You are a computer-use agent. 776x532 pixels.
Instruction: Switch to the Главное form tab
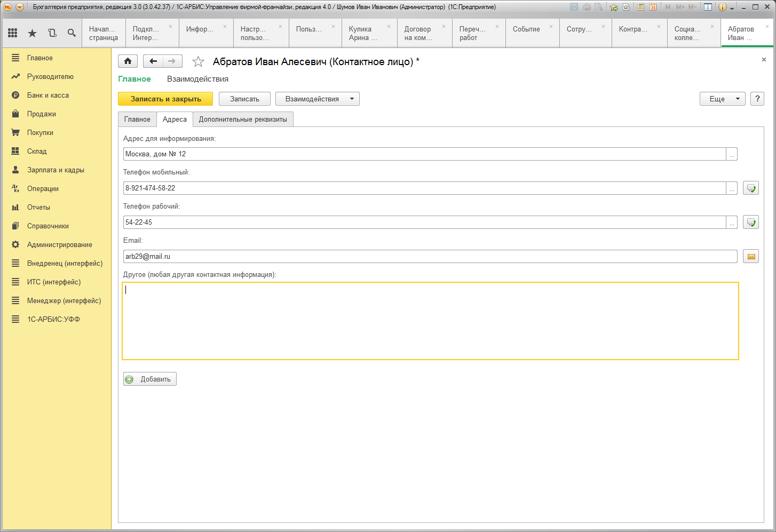pos(137,120)
